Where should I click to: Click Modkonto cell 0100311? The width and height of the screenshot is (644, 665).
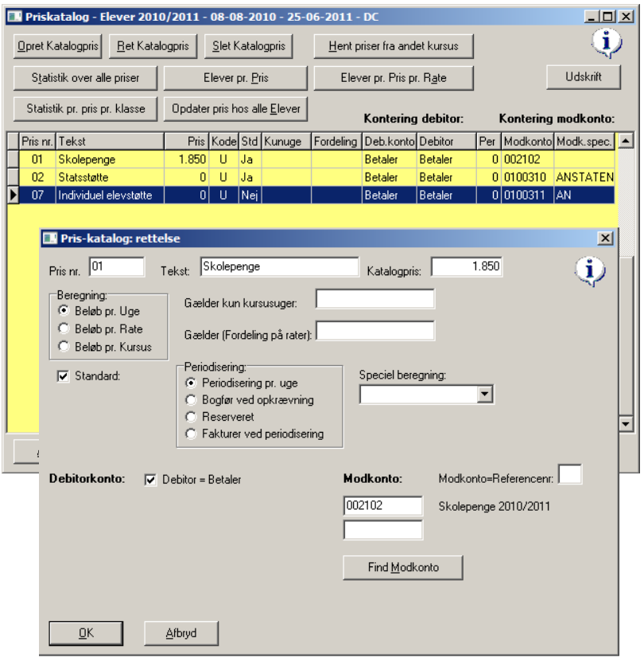coord(527,195)
